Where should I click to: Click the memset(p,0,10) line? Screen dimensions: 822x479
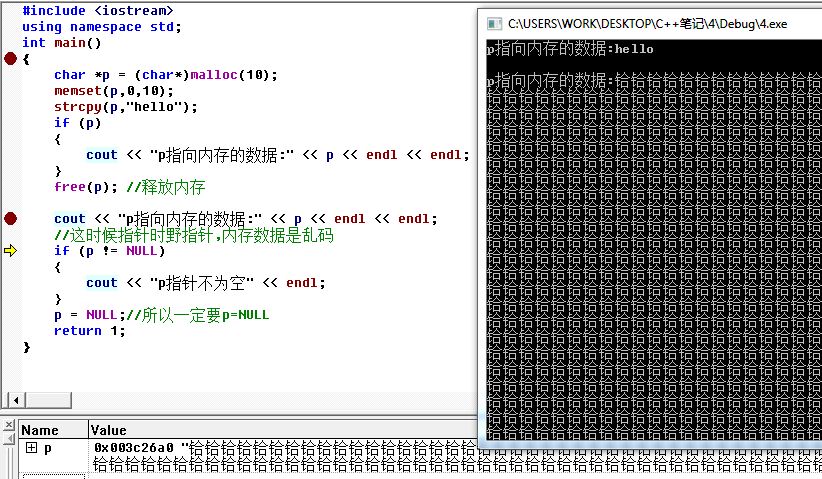pyautogui.click(x=114, y=91)
